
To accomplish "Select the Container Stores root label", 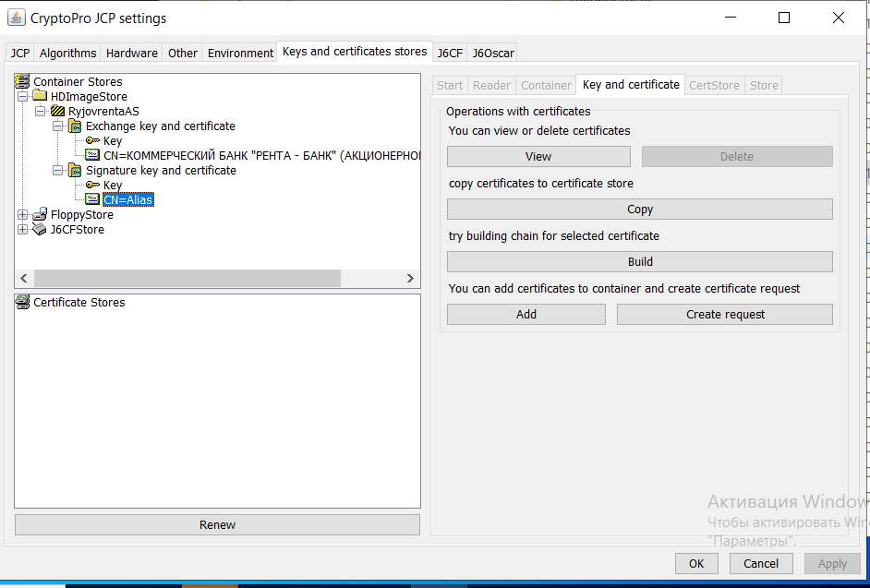I will click(x=78, y=81).
